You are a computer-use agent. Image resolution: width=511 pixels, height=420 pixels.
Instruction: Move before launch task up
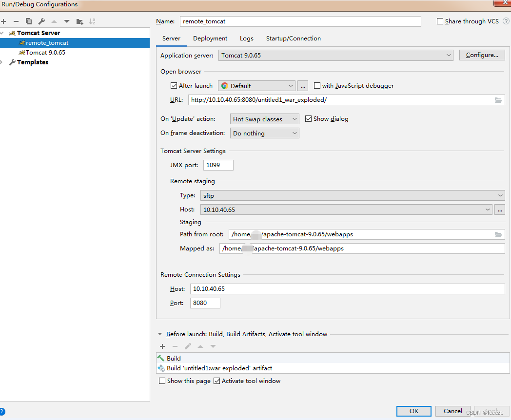click(200, 346)
